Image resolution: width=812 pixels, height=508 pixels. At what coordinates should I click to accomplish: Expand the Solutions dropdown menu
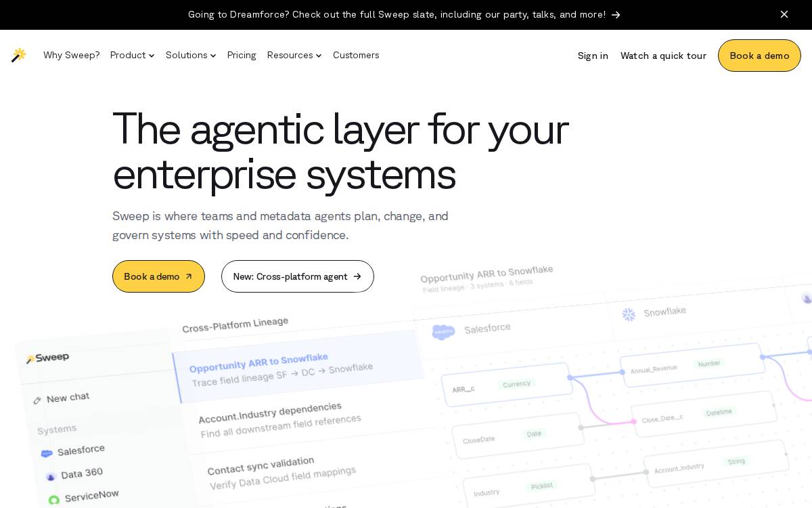click(x=191, y=56)
